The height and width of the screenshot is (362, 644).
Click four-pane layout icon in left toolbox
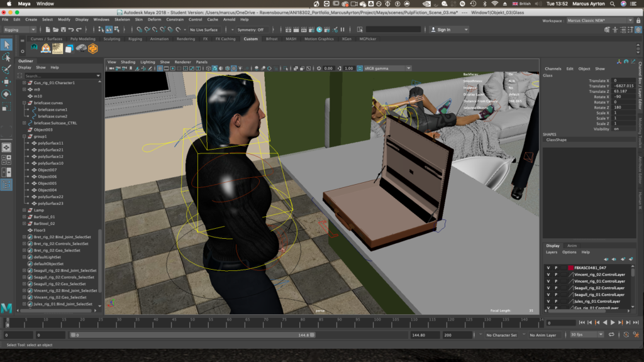coord(6,160)
